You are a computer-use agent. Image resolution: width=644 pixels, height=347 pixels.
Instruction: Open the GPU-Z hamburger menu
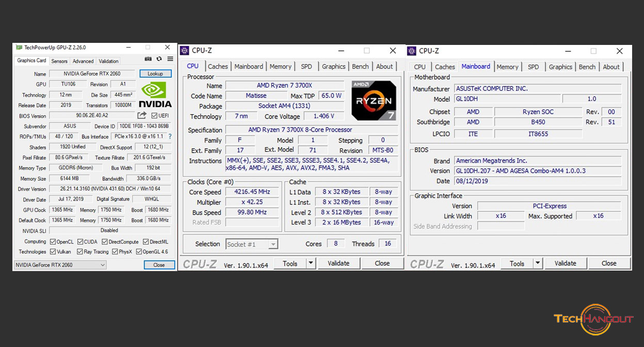pyautogui.click(x=170, y=59)
